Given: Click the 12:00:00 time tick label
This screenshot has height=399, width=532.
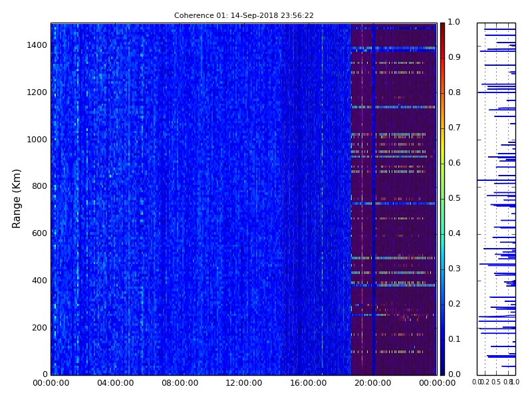Looking at the screenshot, I should click(244, 383).
